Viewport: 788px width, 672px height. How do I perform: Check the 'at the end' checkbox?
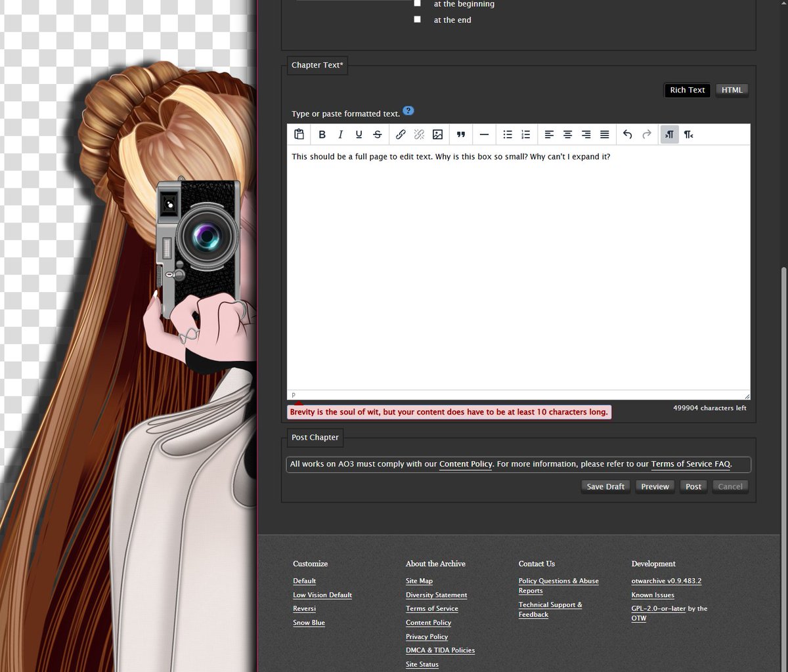coord(417,20)
